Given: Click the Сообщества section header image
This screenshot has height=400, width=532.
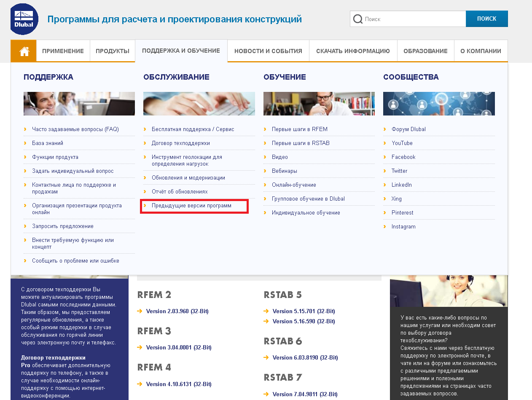Looking at the screenshot, I should pyautogui.click(x=438, y=103).
